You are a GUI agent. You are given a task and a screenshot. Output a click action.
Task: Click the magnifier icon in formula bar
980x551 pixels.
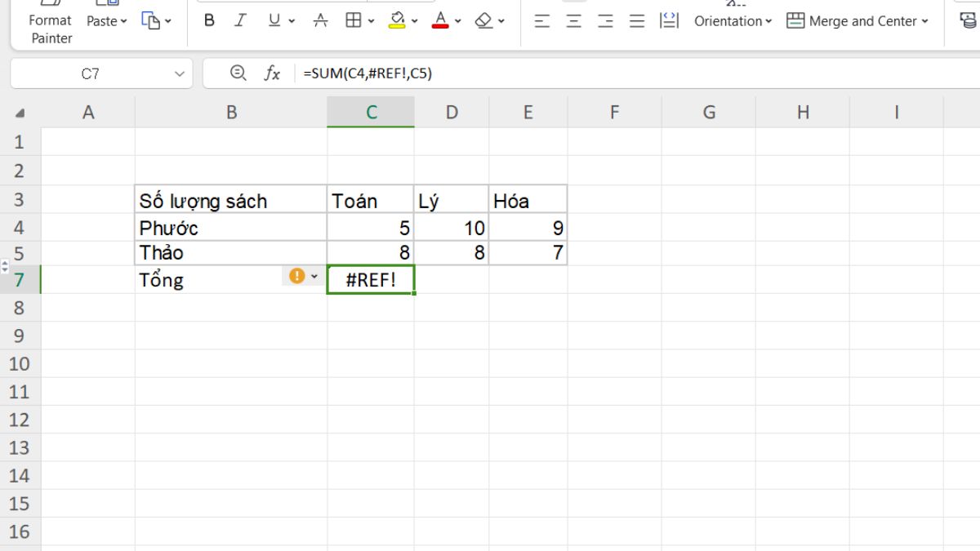(238, 73)
